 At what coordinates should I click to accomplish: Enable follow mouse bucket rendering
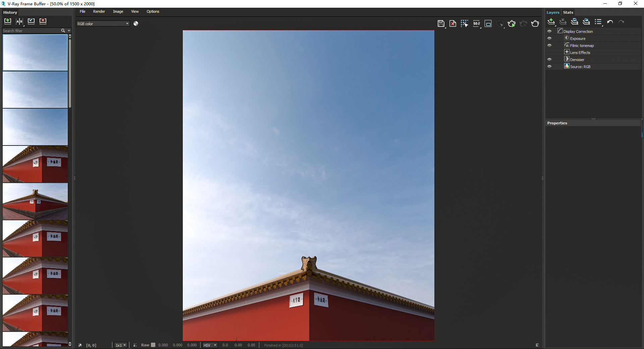coord(465,23)
